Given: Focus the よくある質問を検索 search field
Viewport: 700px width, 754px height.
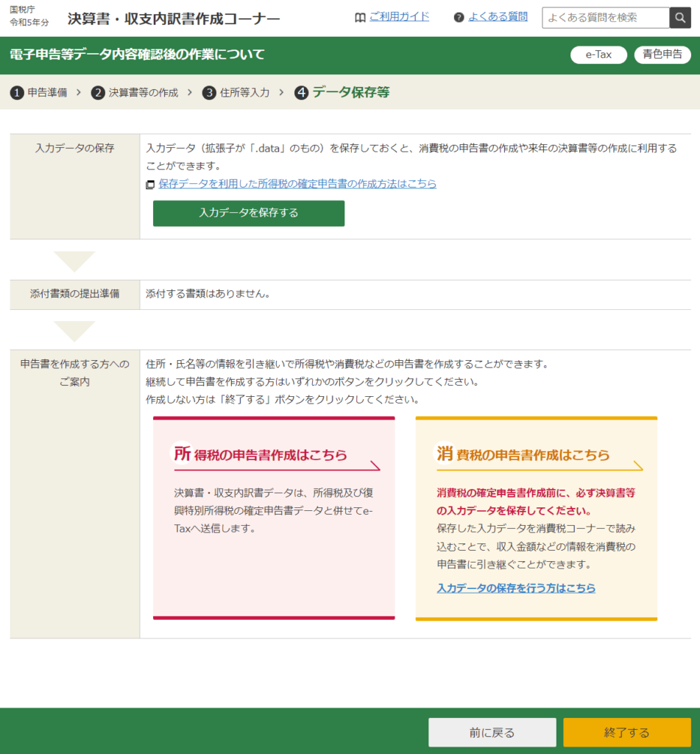Looking at the screenshot, I should tap(605, 18).
